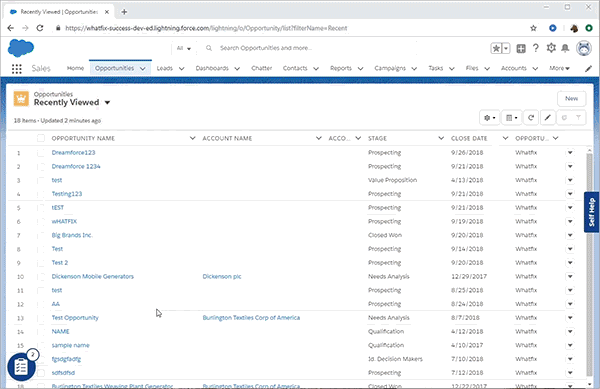Open the Stage column menu chevron
Viewport: 600px width, 389px height.
click(441, 138)
